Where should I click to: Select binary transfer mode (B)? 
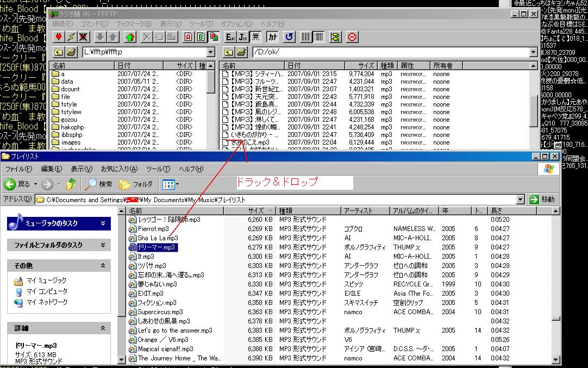tap(201, 37)
